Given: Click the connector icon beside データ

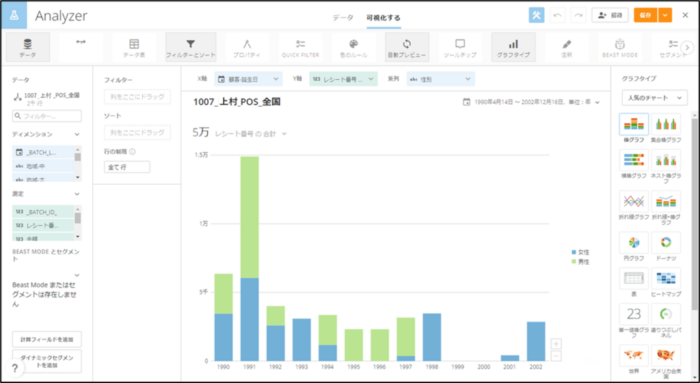Looking at the screenshot, I should (x=81, y=42).
